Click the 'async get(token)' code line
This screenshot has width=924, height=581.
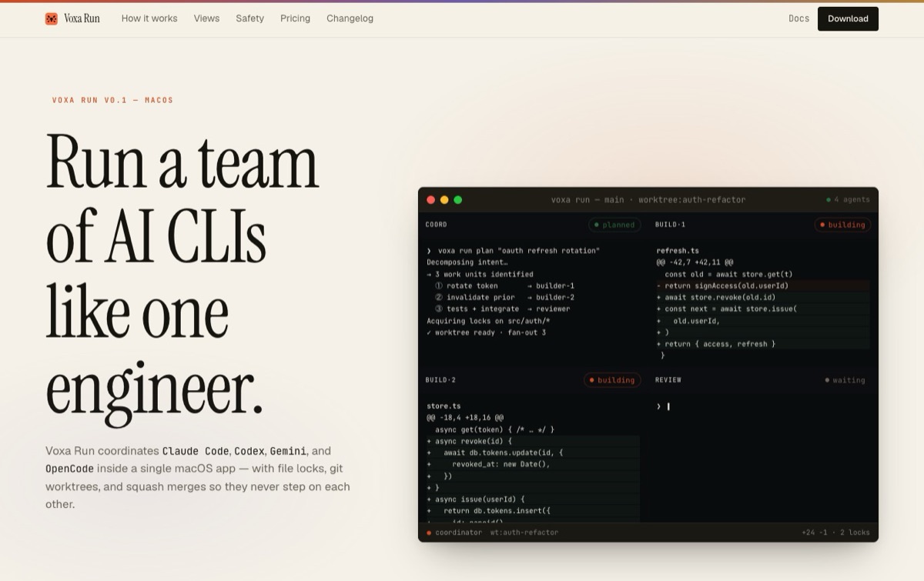tap(494, 429)
